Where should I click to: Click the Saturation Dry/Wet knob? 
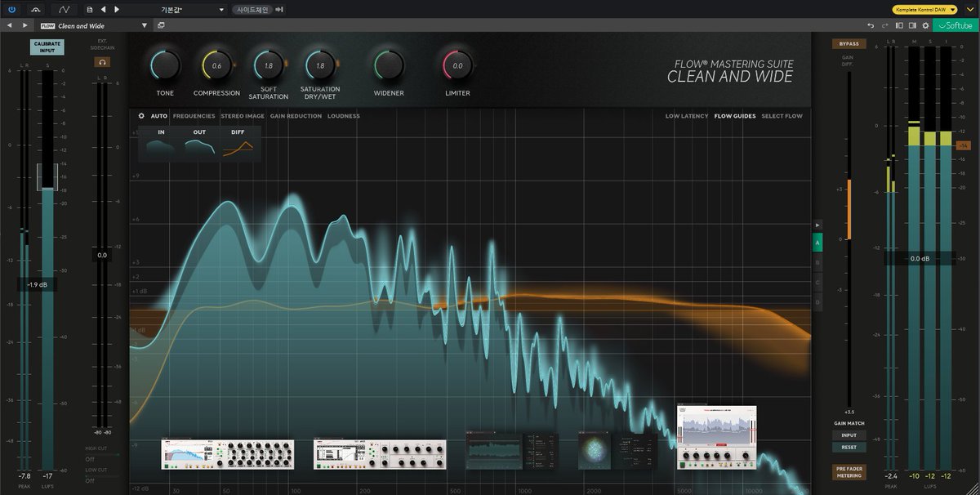coord(319,65)
